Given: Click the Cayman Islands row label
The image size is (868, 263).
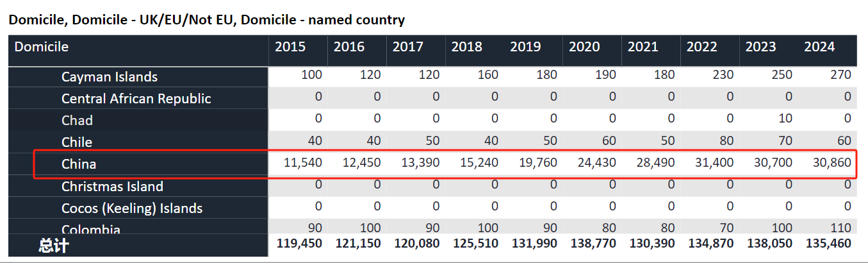Looking at the screenshot, I should tap(110, 77).
